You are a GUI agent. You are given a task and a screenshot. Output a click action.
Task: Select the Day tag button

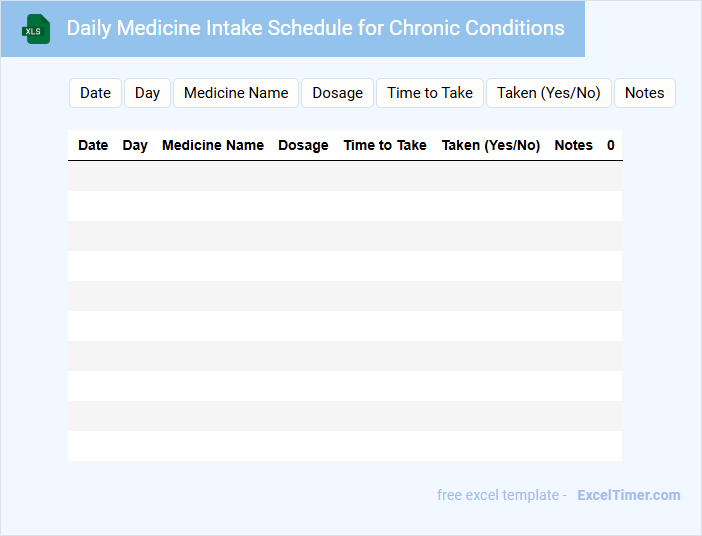point(147,93)
